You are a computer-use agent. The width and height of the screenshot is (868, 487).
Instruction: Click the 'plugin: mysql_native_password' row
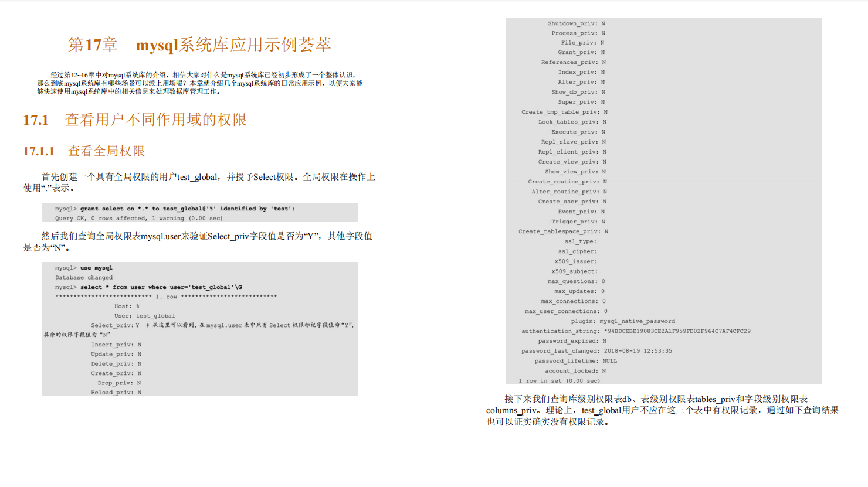coord(623,321)
